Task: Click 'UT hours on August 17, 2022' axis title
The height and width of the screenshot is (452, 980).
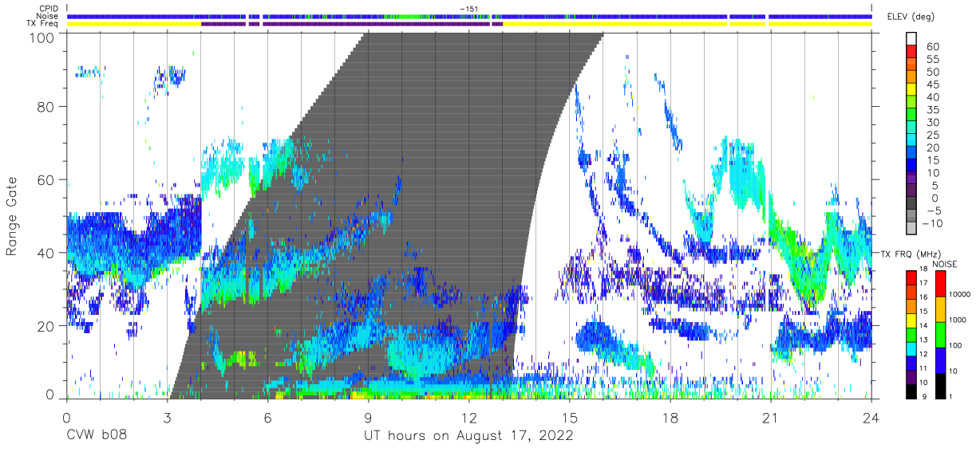Action: [x=468, y=436]
